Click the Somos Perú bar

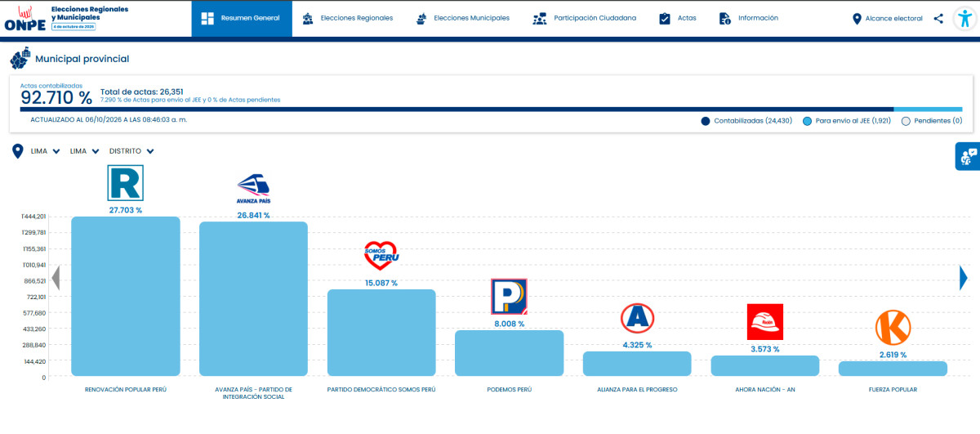(x=381, y=333)
